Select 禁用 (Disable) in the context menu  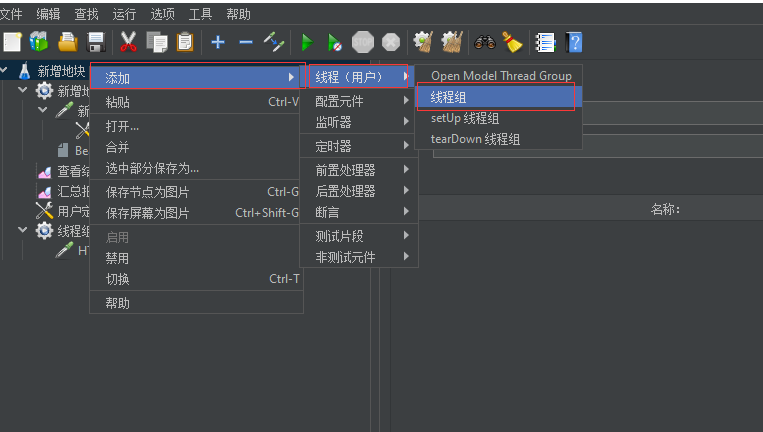[x=117, y=258]
